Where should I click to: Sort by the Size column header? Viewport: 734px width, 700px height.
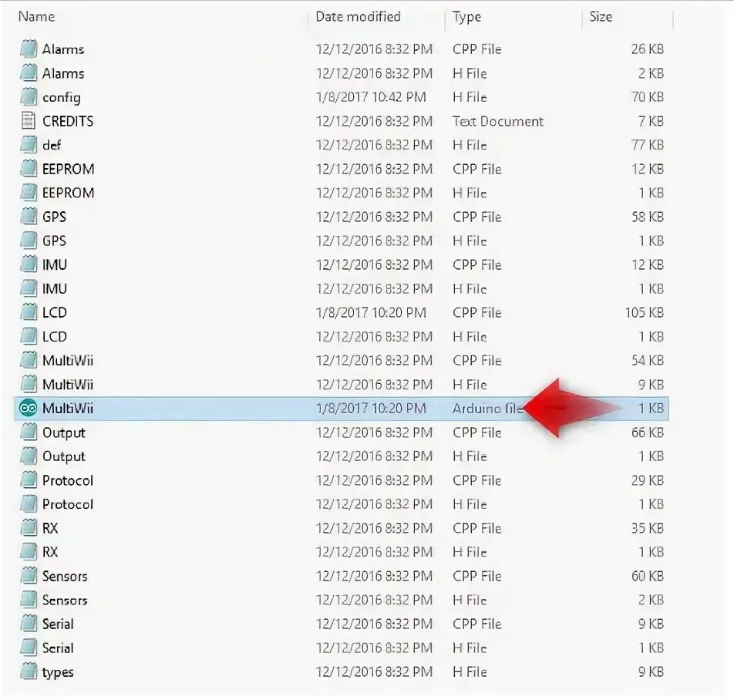pos(601,16)
